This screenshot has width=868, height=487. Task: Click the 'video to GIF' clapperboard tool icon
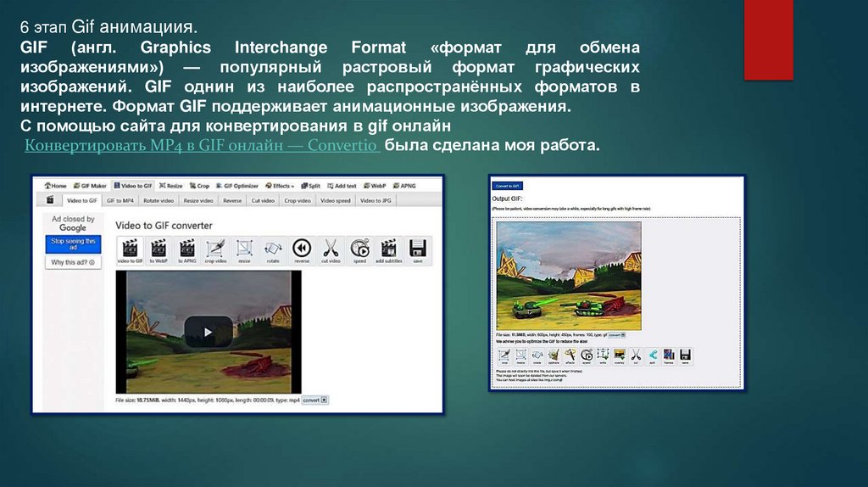[130, 250]
